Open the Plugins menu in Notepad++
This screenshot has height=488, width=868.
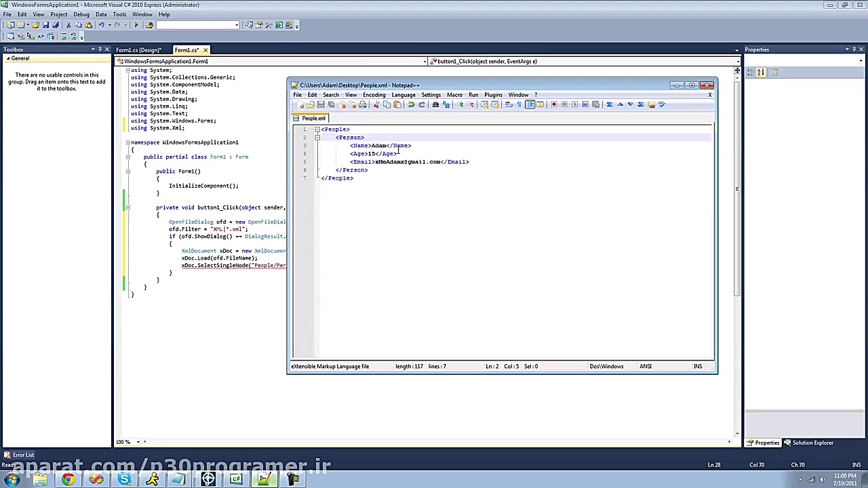coord(493,95)
